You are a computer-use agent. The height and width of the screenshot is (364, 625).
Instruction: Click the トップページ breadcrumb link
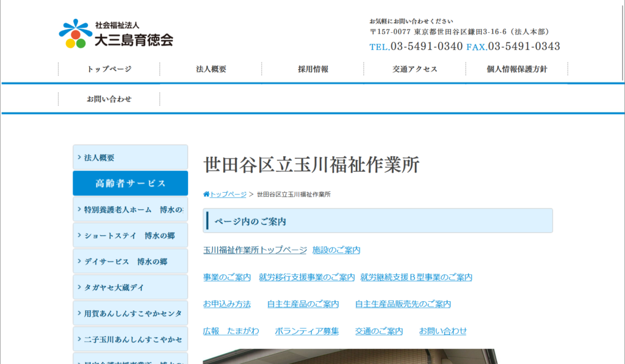[x=228, y=194]
